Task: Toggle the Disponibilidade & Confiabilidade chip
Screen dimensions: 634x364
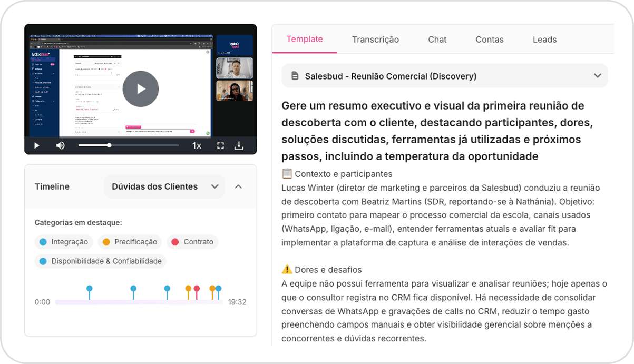Action: [x=101, y=261]
